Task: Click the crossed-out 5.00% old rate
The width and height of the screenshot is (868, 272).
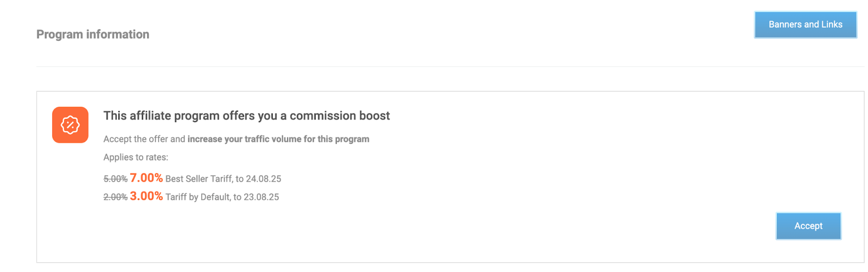Action: coord(115,179)
